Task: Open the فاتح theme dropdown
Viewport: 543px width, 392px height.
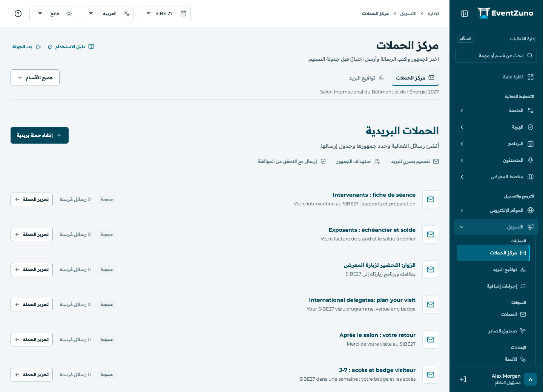Action: pos(53,14)
